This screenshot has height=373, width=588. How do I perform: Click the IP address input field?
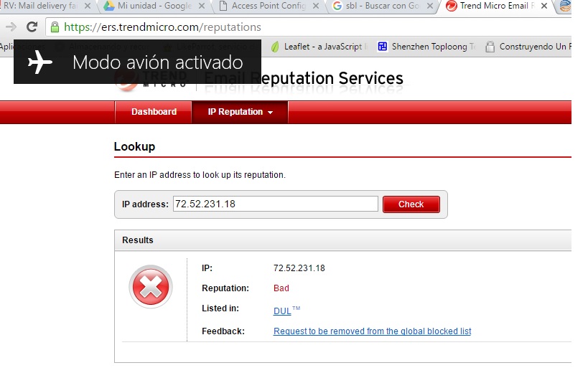click(x=276, y=204)
